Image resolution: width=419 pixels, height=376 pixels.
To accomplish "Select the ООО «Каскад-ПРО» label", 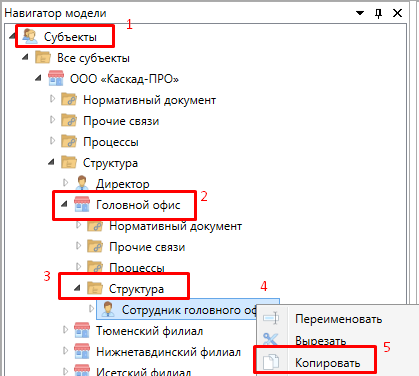I will (x=124, y=79).
